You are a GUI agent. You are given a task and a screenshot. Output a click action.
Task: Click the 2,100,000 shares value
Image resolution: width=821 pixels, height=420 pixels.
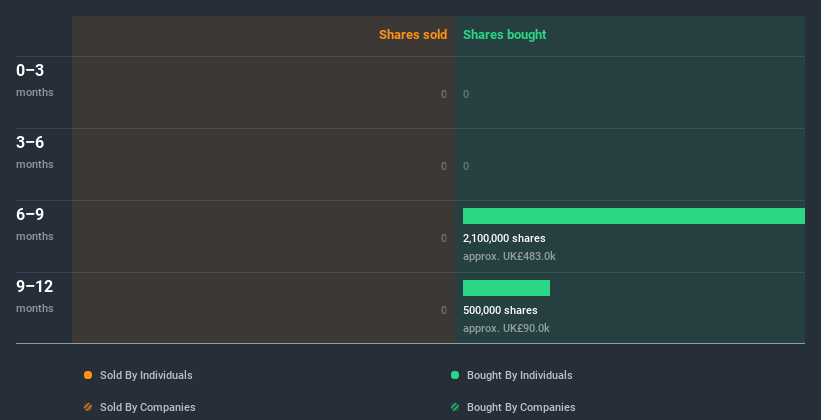click(504, 238)
